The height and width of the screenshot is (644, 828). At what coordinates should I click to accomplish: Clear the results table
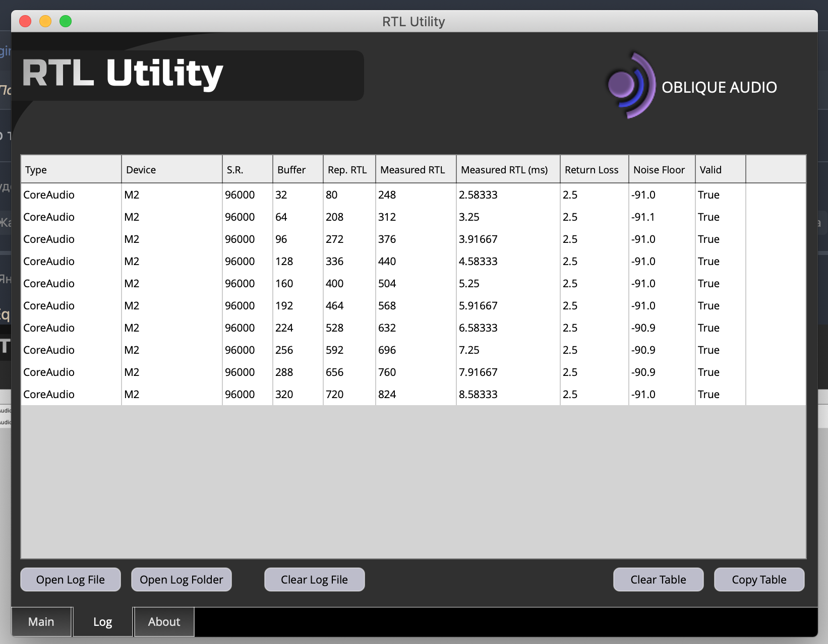(659, 579)
